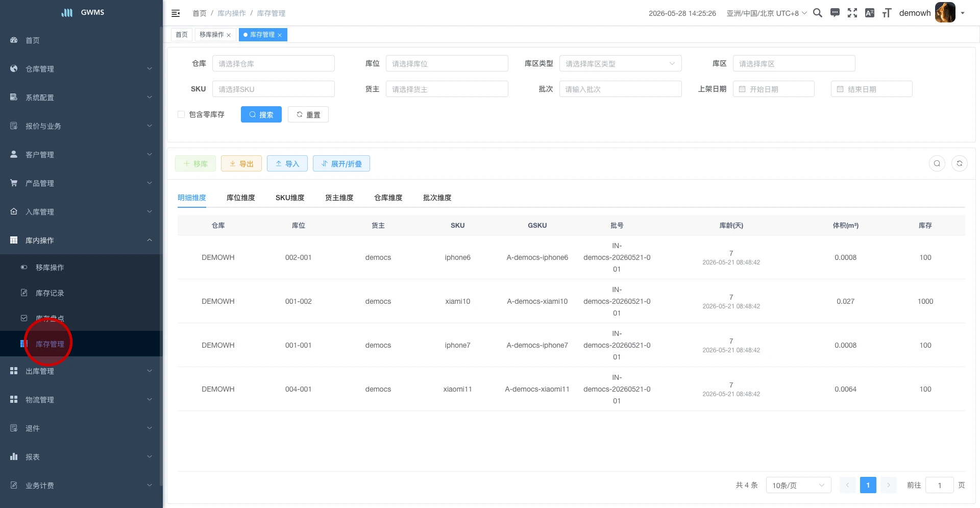Click the 导入 import button
The width and height of the screenshot is (980, 508).
point(287,164)
